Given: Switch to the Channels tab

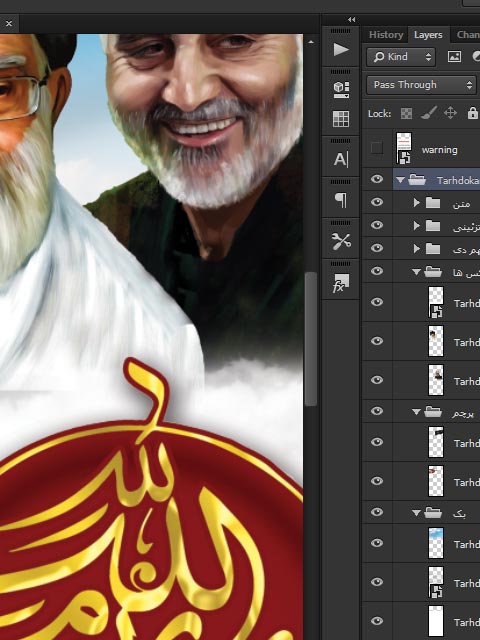Looking at the screenshot, I should [468, 35].
